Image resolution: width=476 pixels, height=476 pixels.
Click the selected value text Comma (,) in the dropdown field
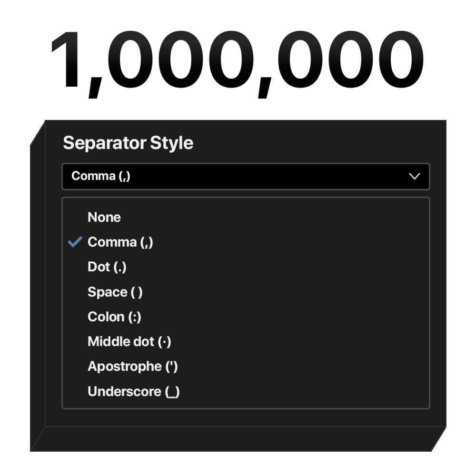(101, 176)
